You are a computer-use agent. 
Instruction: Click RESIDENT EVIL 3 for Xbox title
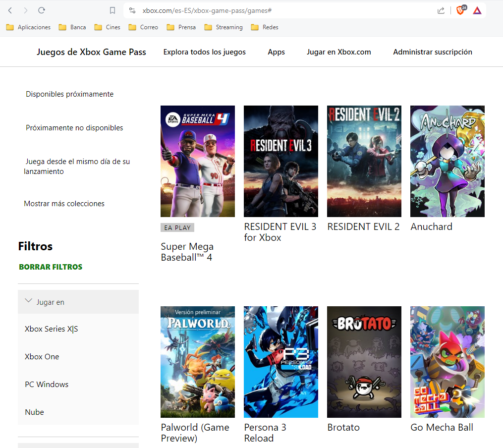point(280,232)
